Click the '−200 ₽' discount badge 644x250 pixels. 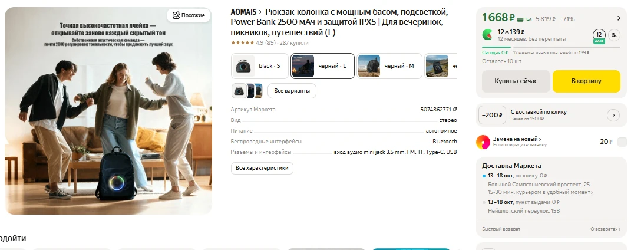tap(492, 115)
